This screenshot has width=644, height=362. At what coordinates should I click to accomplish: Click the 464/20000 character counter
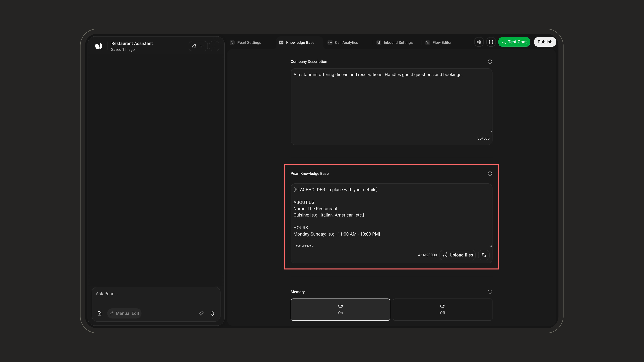pyautogui.click(x=428, y=255)
